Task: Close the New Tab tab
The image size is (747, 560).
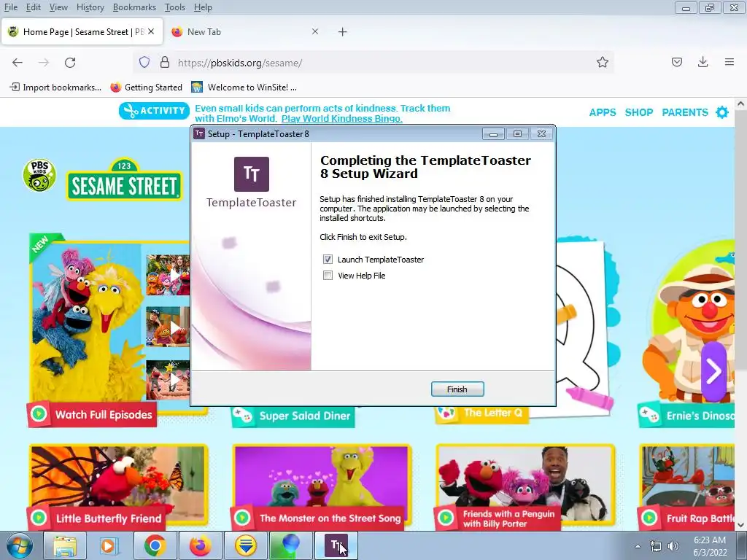Action: [x=315, y=31]
